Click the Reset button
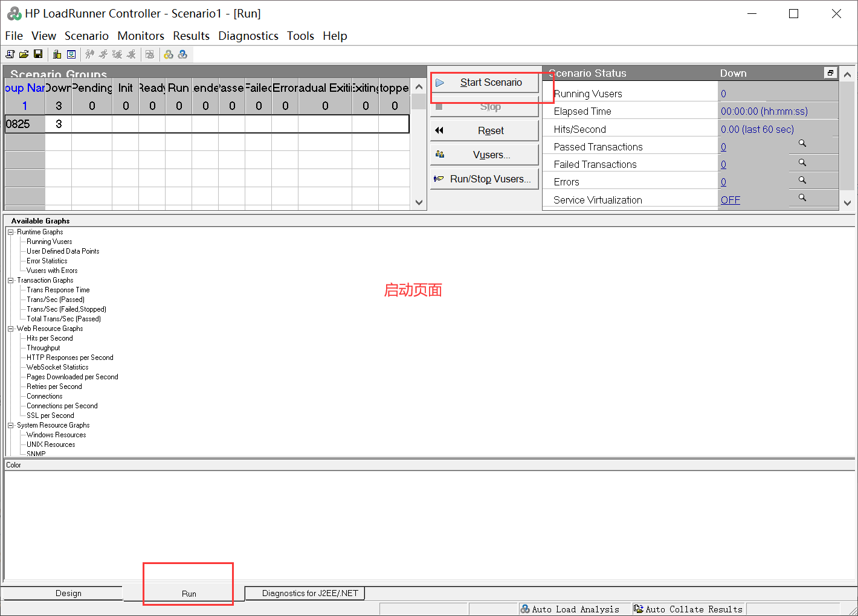The width and height of the screenshot is (858, 616). (485, 131)
